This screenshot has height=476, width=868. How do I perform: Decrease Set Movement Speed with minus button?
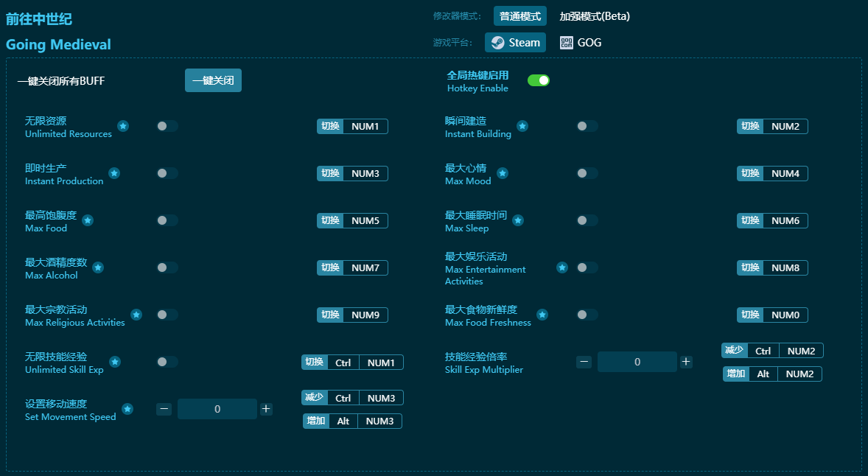164,409
